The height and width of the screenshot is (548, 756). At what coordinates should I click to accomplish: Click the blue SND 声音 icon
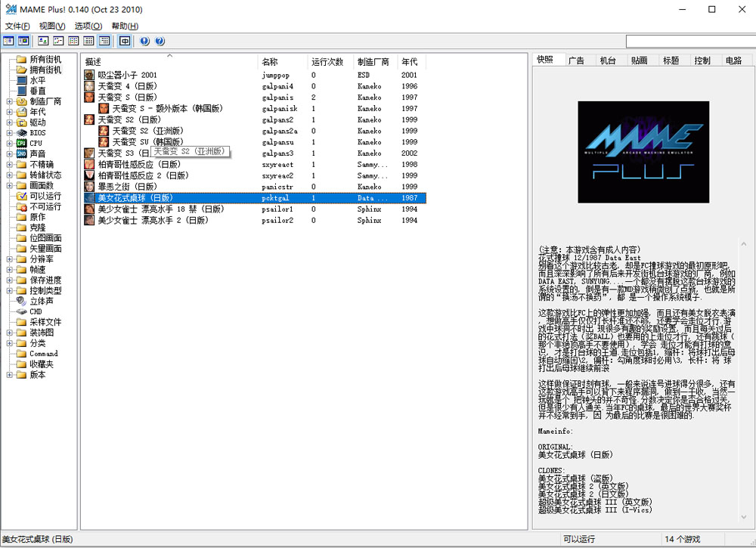tap(22, 153)
